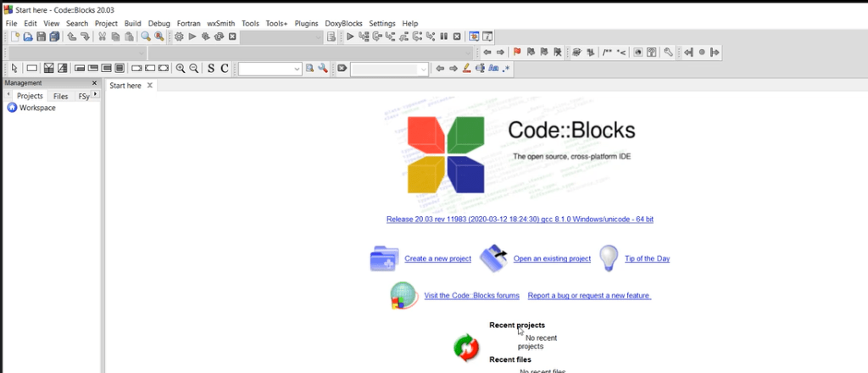
Task: Open the wxSmith menu
Action: tap(221, 23)
